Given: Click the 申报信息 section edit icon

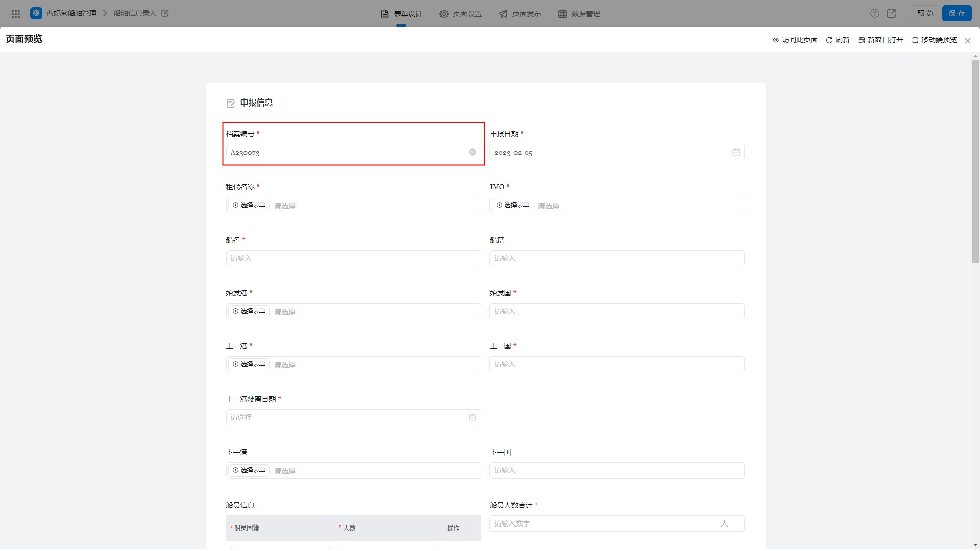Looking at the screenshot, I should point(231,103).
